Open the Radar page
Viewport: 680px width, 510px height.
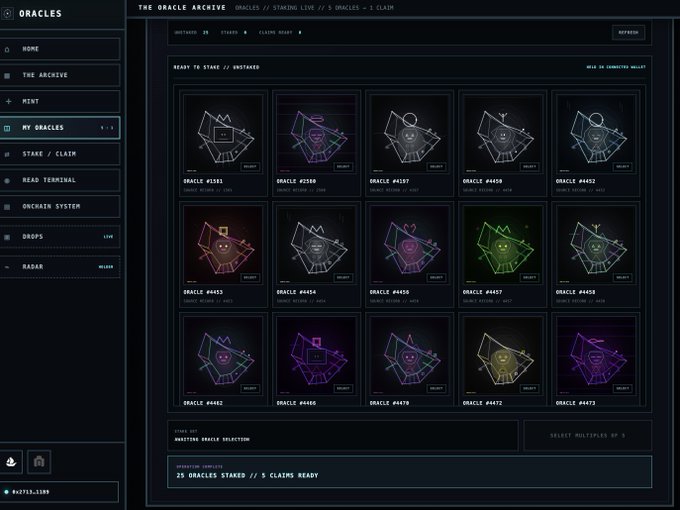tap(60, 267)
